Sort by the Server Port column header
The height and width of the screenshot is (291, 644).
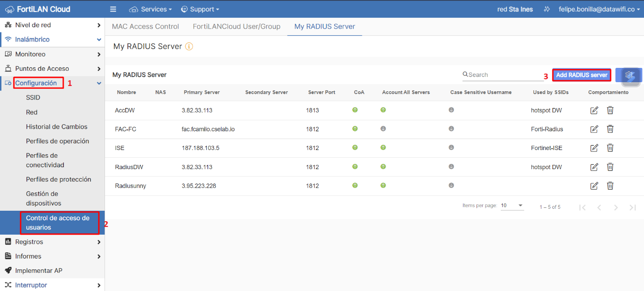coord(322,92)
